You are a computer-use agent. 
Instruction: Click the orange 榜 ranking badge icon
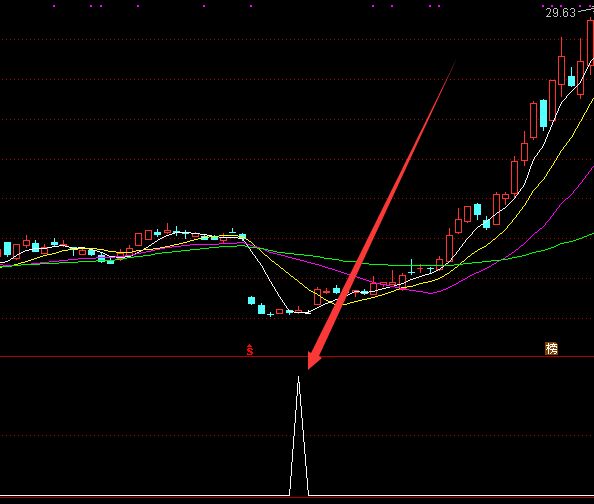(552, 348)
